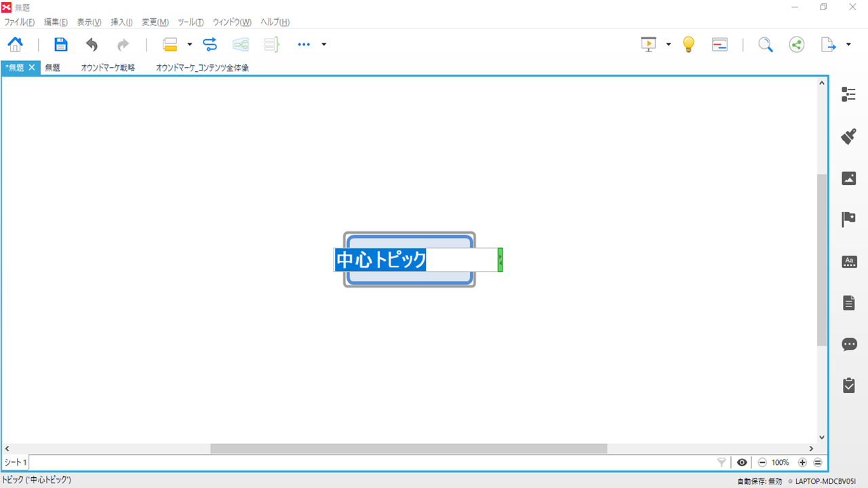Undo the last action

point(92,45)
